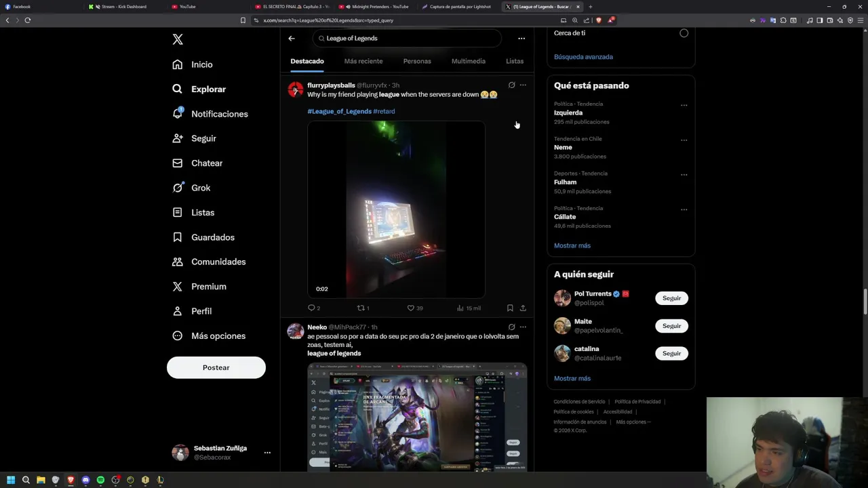Open Neeko post more menu
The width and height of the screenshot is (868, 488).
click(523, 327)
